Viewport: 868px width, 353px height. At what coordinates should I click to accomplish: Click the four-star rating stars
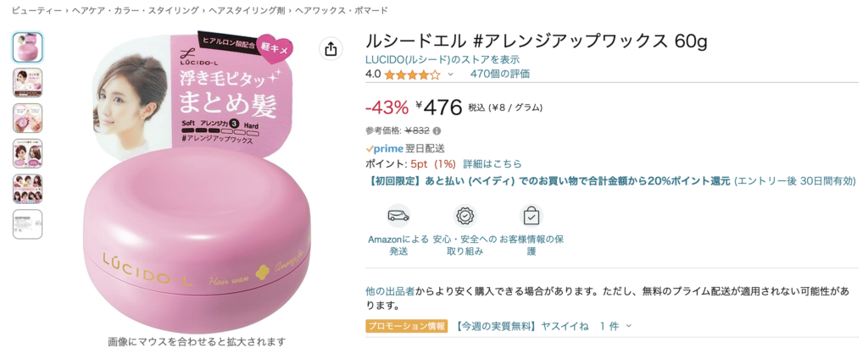(412, 74)
